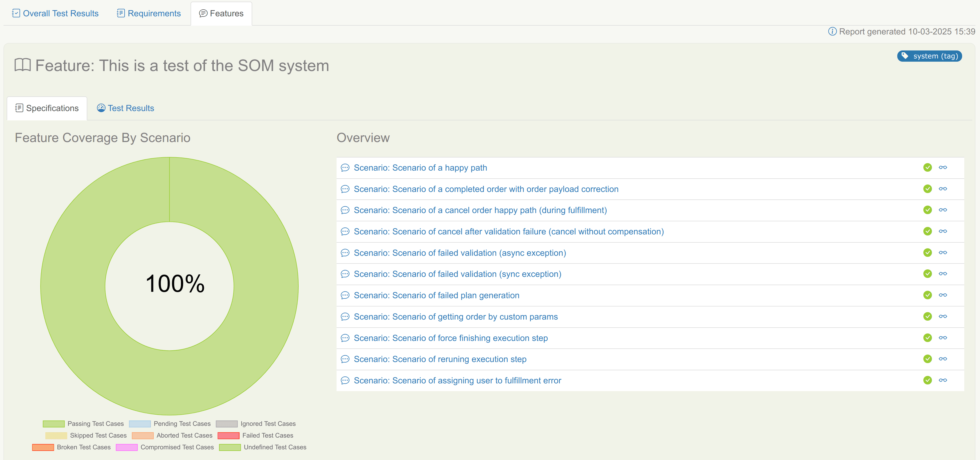Click the tag icon inside the system badge
Viewport: 980px width, 460px height.
pyautogui.click(x=905, y=56)
